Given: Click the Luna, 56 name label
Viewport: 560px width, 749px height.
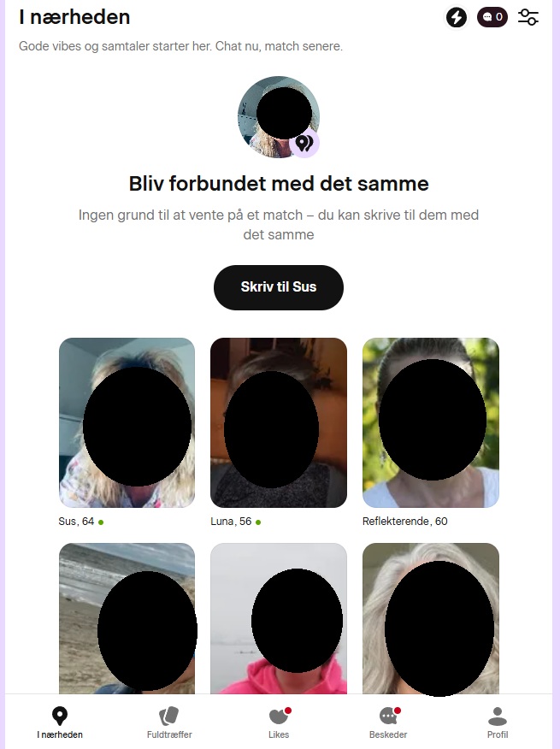Looking at the screenshot, I should [231, 522].
